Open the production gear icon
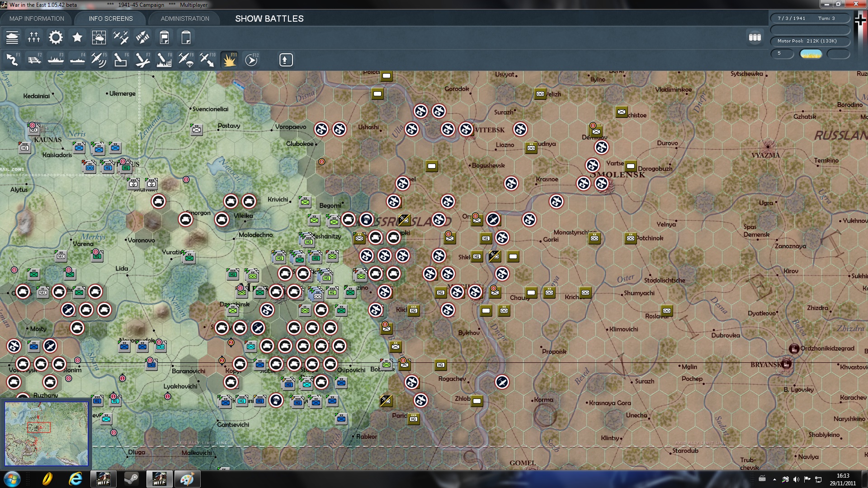The image size is (868, 488). point(56,38)
